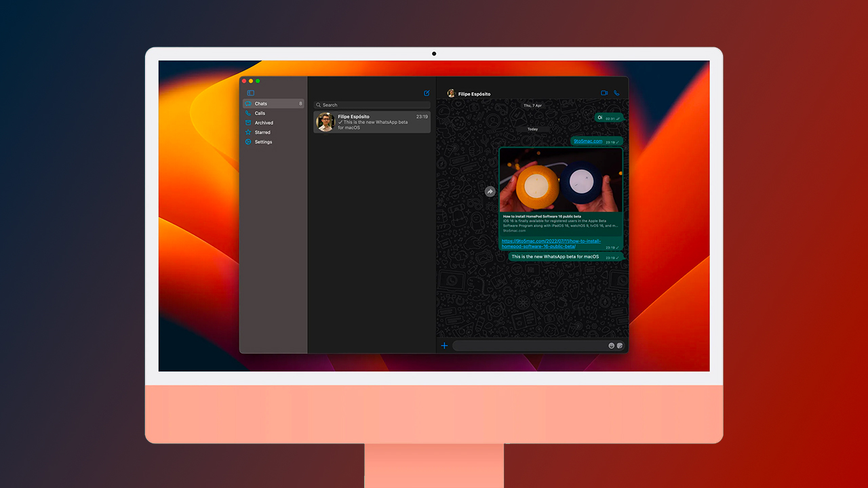Open the how-to-install-homepod URL link
The width and height of the screenshot is (868, 488).
point(551,243)
